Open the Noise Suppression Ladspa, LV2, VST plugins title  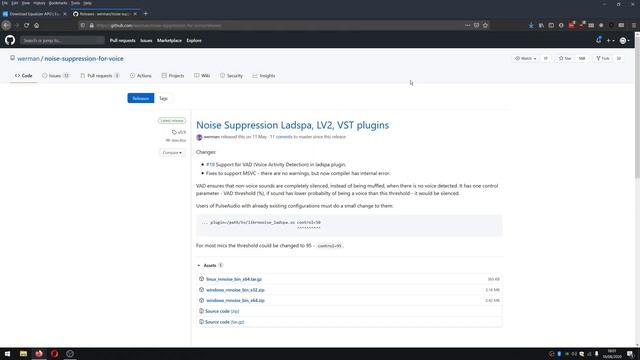click(x=292, y=125)
